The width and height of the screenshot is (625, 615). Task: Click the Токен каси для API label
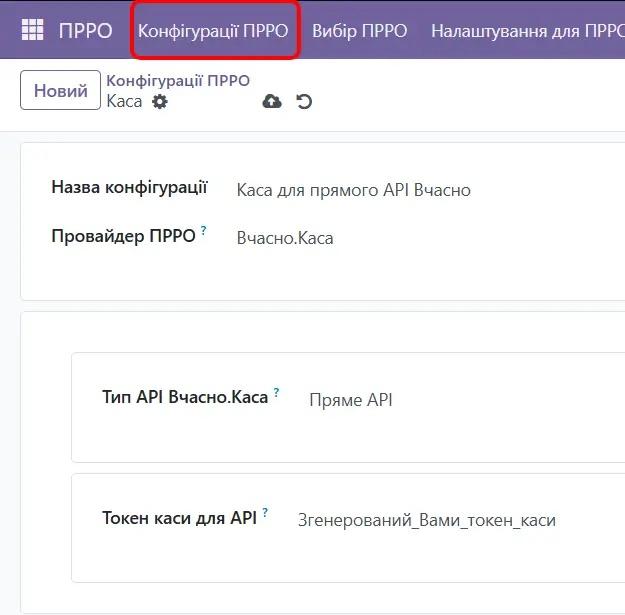(x=180, y=518)
